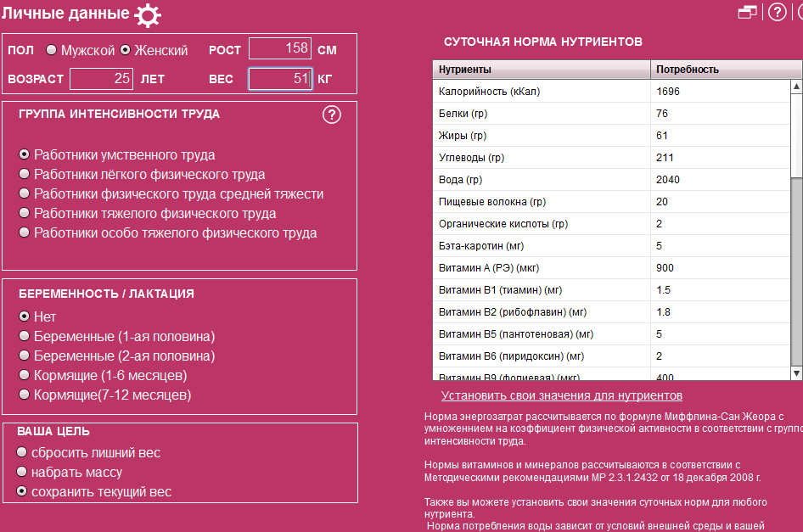Viewport: 803px width, 532px height.
Task: Click the ВЕС weight input field
Action: point(280,78)
